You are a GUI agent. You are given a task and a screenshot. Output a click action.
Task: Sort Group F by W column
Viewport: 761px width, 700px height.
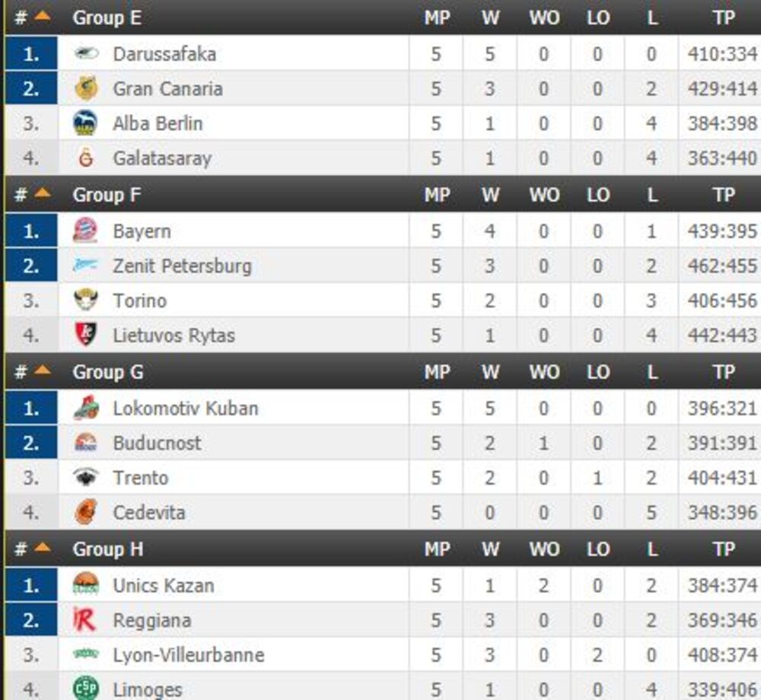(x=490, y=195)
